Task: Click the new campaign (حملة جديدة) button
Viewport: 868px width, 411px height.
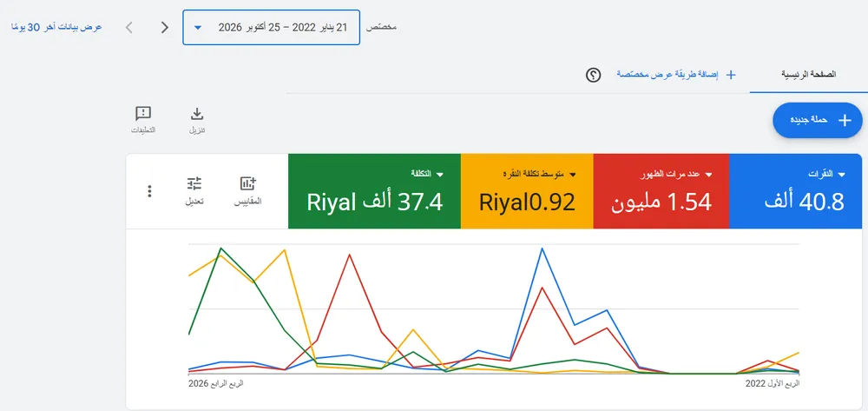Action: click(818, 120)
